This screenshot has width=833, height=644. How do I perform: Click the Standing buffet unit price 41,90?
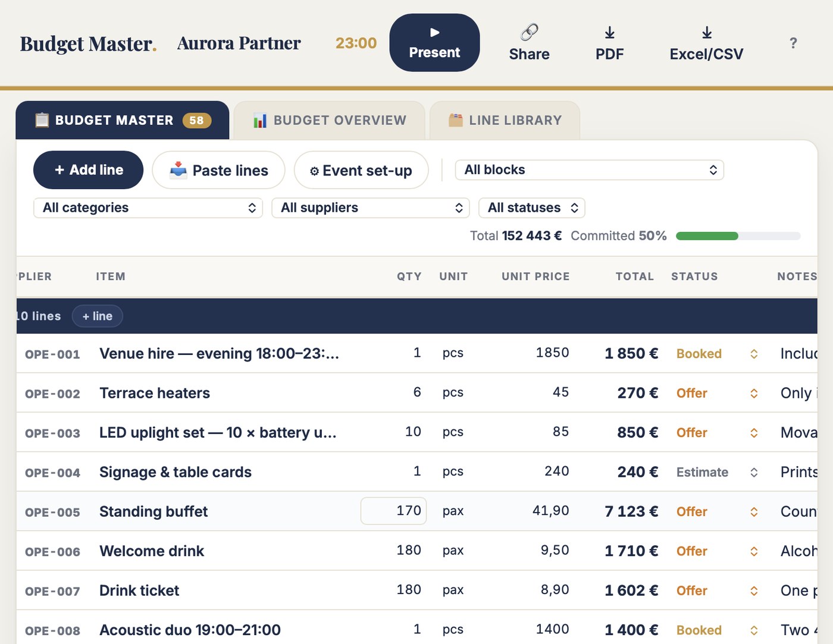pos(550,511)
